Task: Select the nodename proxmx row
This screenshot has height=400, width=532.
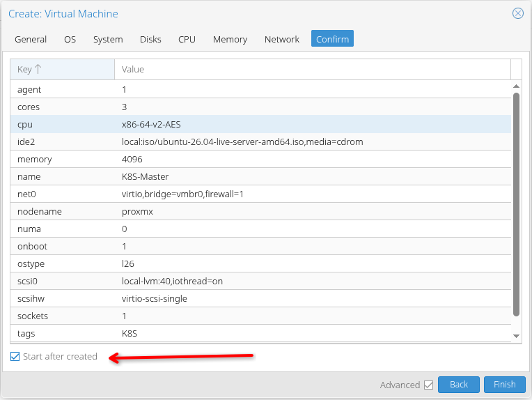Action: [260, 212]
